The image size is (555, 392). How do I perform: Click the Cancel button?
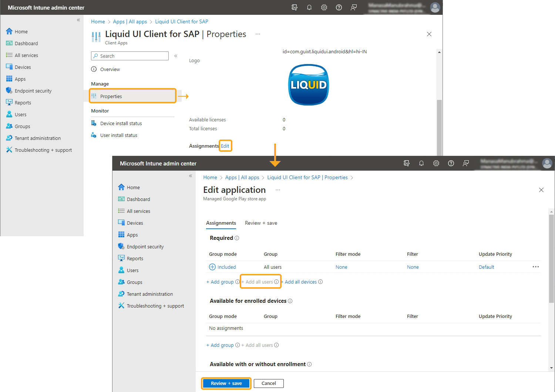(x=269, y=383)
